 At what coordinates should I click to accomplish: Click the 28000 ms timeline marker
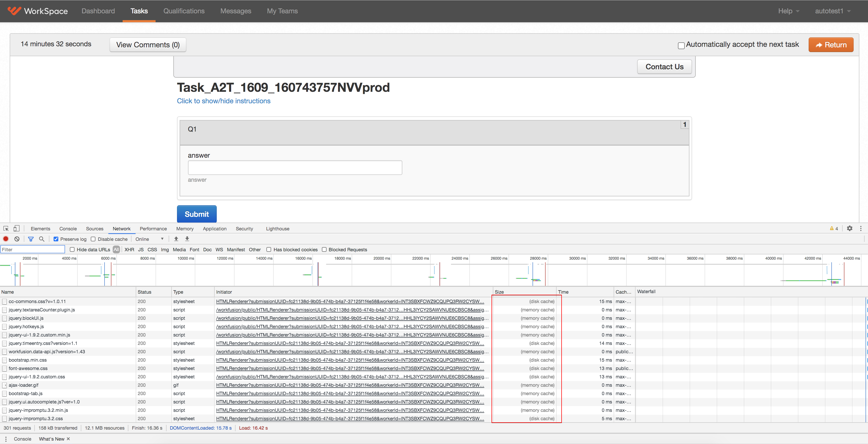coord(538,258)
